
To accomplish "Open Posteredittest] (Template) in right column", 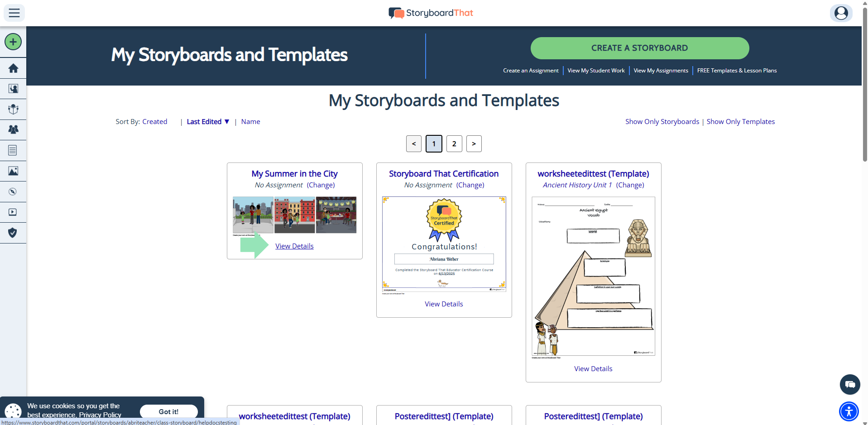I will (593, 416).
